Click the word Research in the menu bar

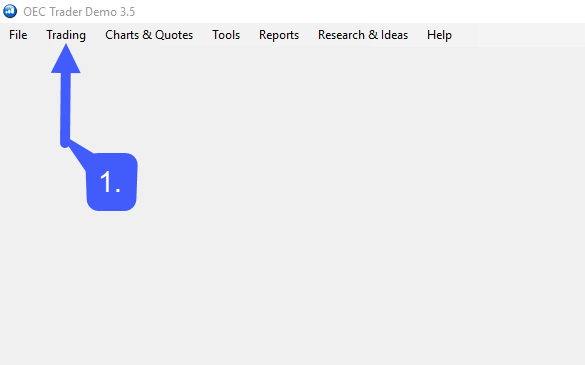coord(341,35)
